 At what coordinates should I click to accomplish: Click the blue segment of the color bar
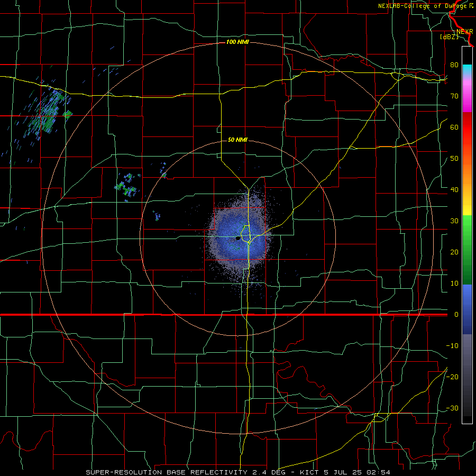tap(467, 309)
